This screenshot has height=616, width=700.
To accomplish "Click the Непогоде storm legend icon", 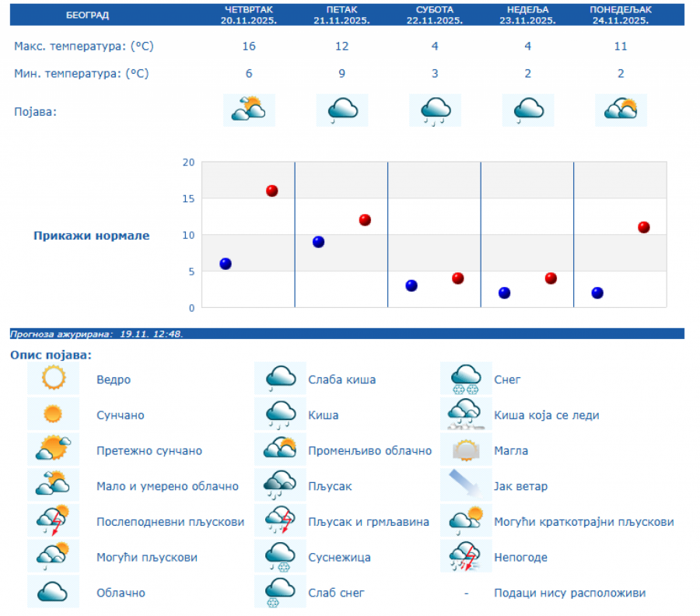I will (466, 557).
